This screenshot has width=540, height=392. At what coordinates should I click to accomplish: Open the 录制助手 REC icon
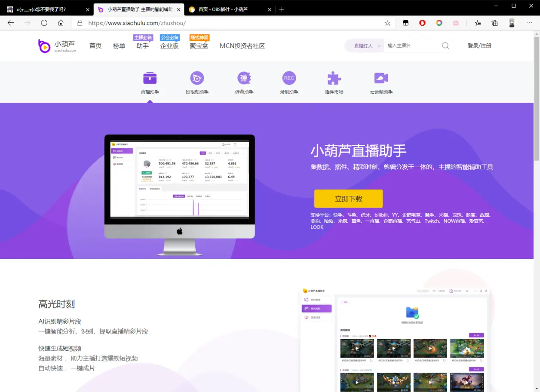289,78
